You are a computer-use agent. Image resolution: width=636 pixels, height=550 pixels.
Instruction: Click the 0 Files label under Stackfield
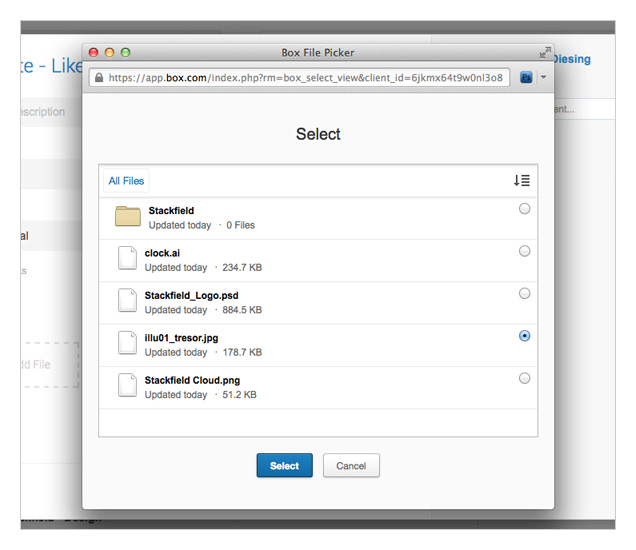pyautogui.click(x=241, y=225)
